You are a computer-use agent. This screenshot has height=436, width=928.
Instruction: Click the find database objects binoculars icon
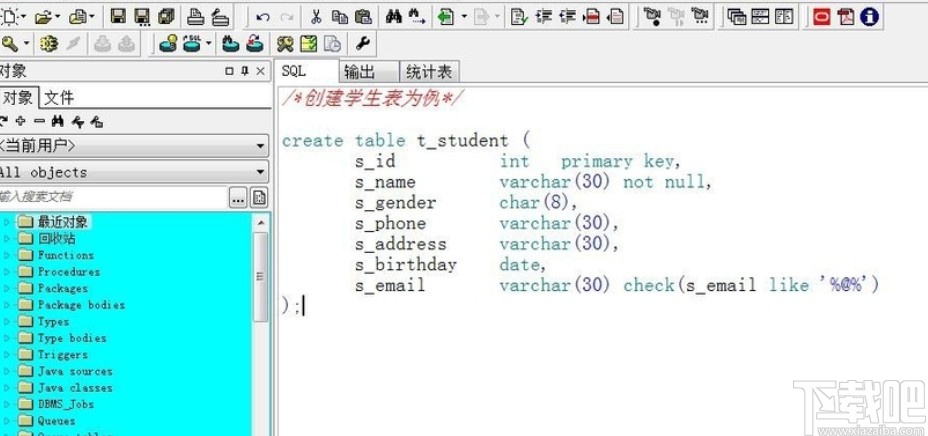click(x=230, y=44)
